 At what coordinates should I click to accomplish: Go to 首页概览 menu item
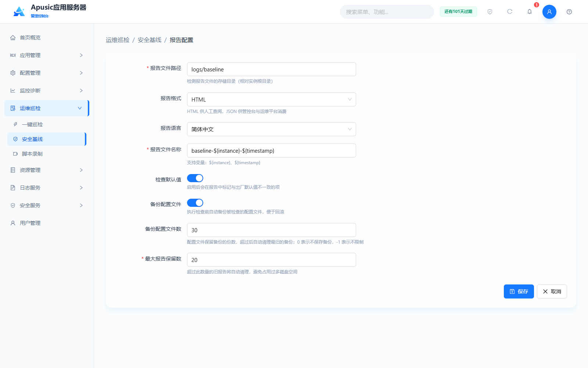[x=47, y=38]
